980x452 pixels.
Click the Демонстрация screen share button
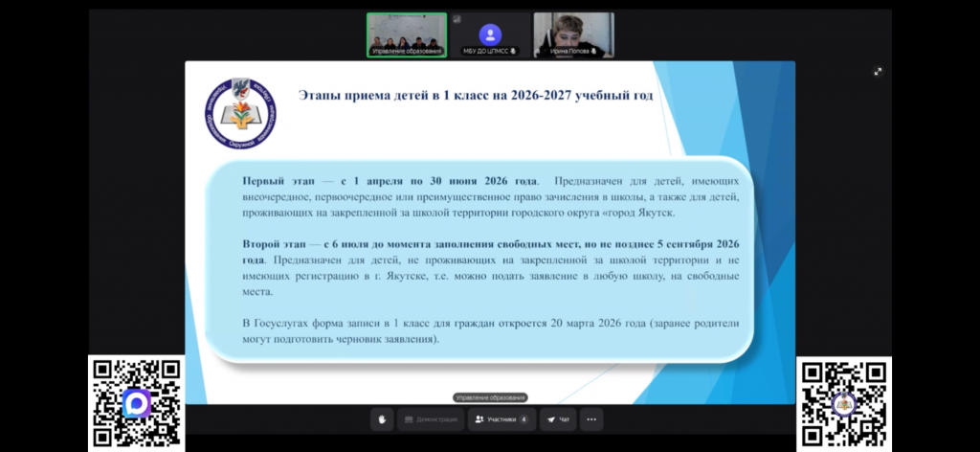click(430, 419)
